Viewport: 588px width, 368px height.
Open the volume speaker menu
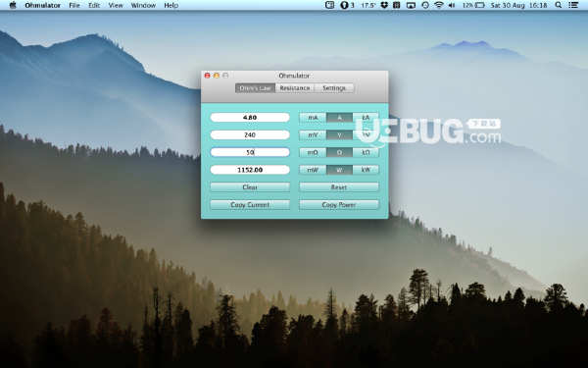coord(452,5)
